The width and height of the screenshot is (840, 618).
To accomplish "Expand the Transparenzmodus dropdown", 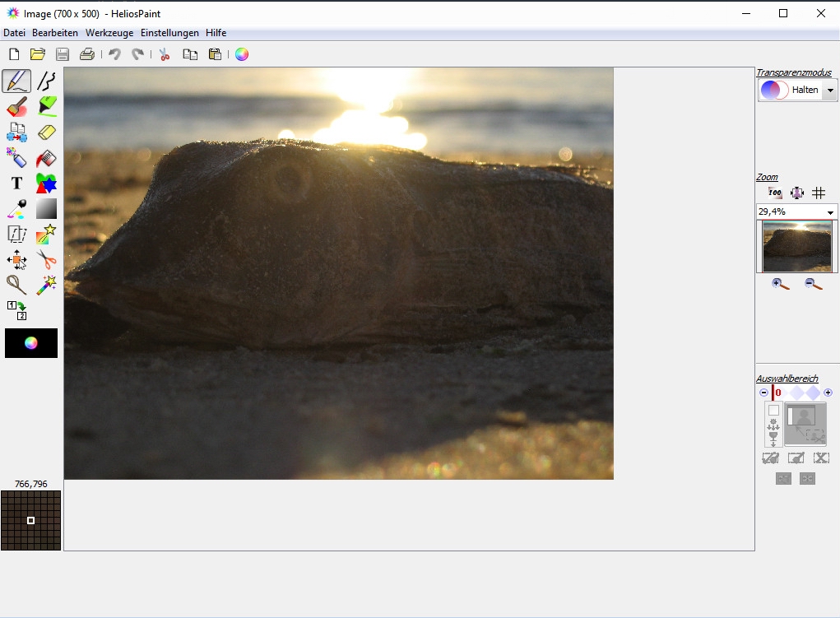I will [830, 91].
